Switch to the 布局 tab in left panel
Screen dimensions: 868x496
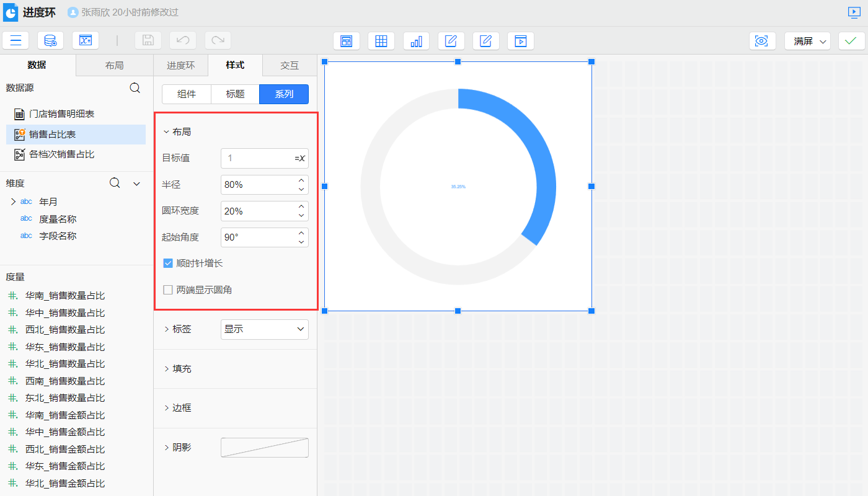coord(114,65)
